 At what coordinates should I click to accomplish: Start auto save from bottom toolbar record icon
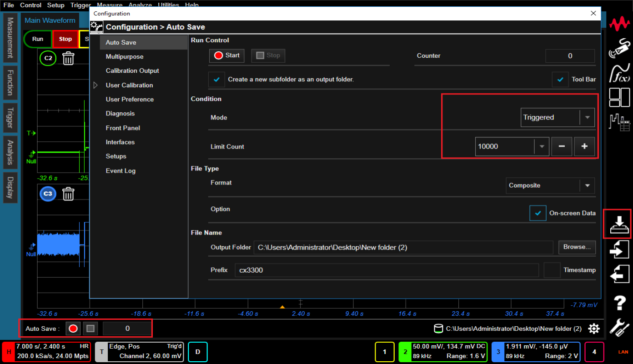[x=73, y=328]
